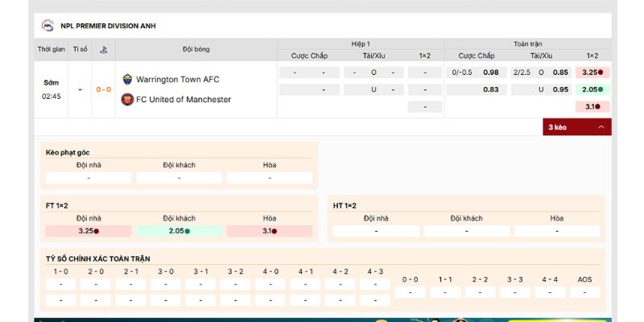Select Đội khách 2.05 in FT 1×2 panel
Screen dimensions: 644x322
(179, 231)
